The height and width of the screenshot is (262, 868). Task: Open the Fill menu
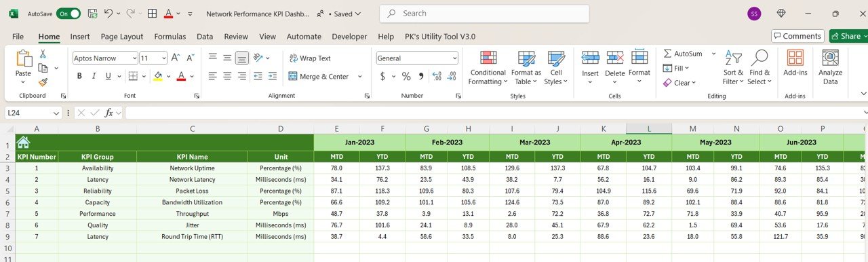pyautogui.click(x=675, y=68)
